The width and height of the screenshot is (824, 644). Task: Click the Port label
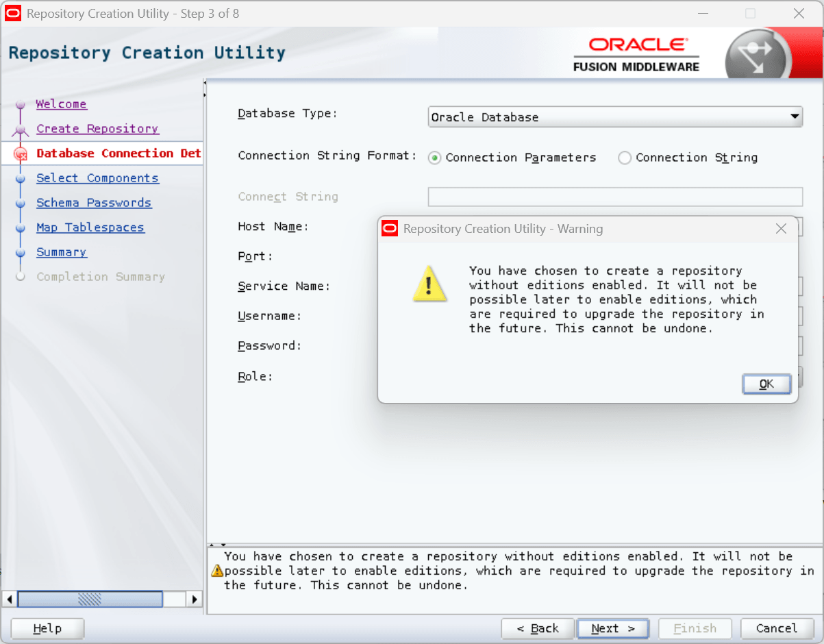tap(255, 256)
